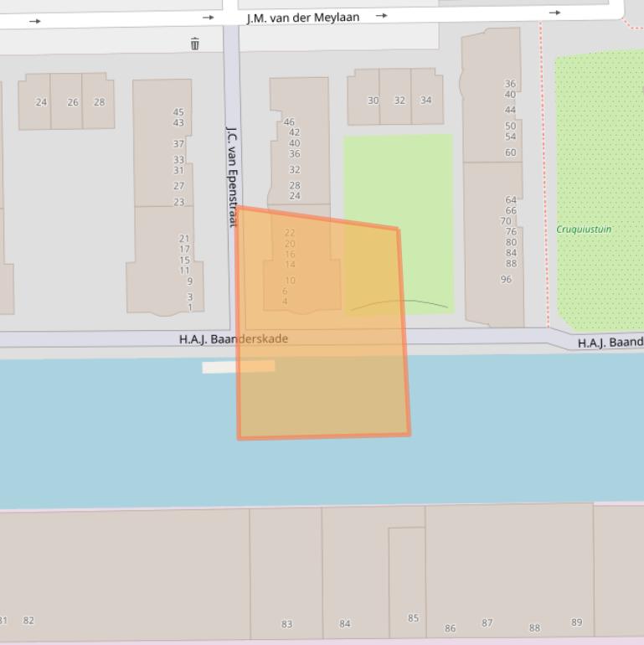Select the leftmost one-way arrow on the top street
The image size is (644, 645).
pos(34,22)
